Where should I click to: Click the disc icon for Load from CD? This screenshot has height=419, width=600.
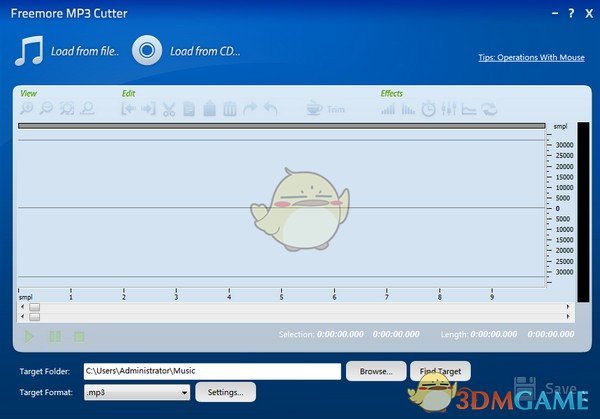click(x=147, y=50)
